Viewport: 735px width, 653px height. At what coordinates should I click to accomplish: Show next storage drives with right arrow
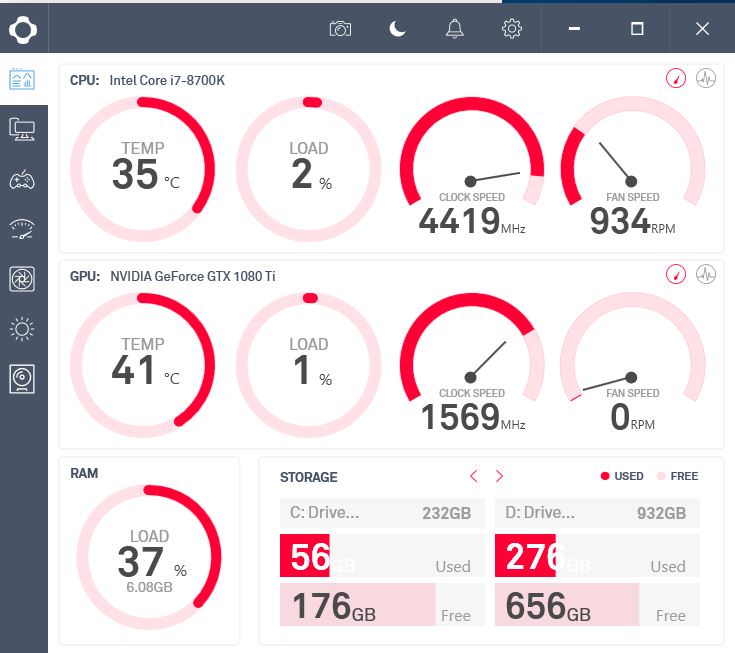pos(499,476)
